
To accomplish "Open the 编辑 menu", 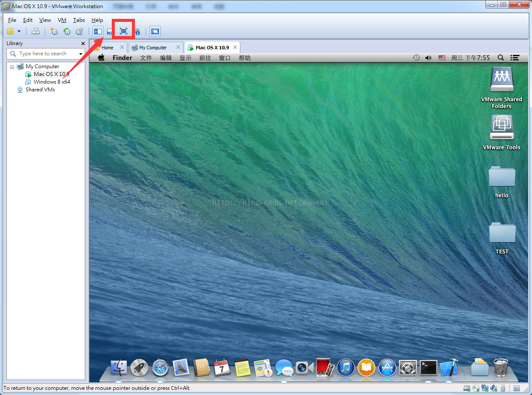I will (166, 58).
